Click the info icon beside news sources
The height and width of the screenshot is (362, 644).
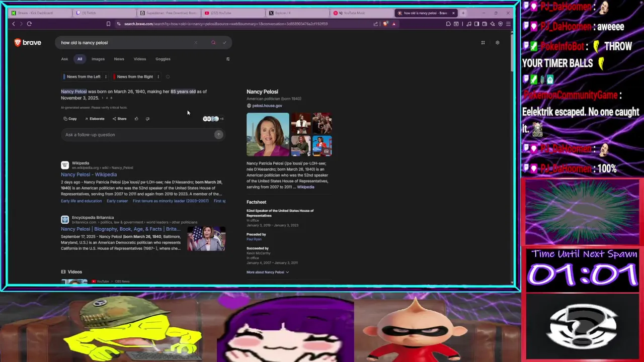(168, 77)
